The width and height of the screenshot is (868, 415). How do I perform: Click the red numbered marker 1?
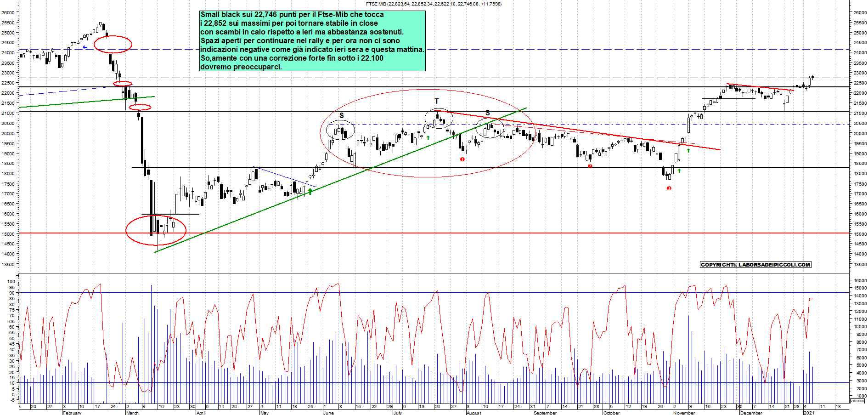point(462,159)
